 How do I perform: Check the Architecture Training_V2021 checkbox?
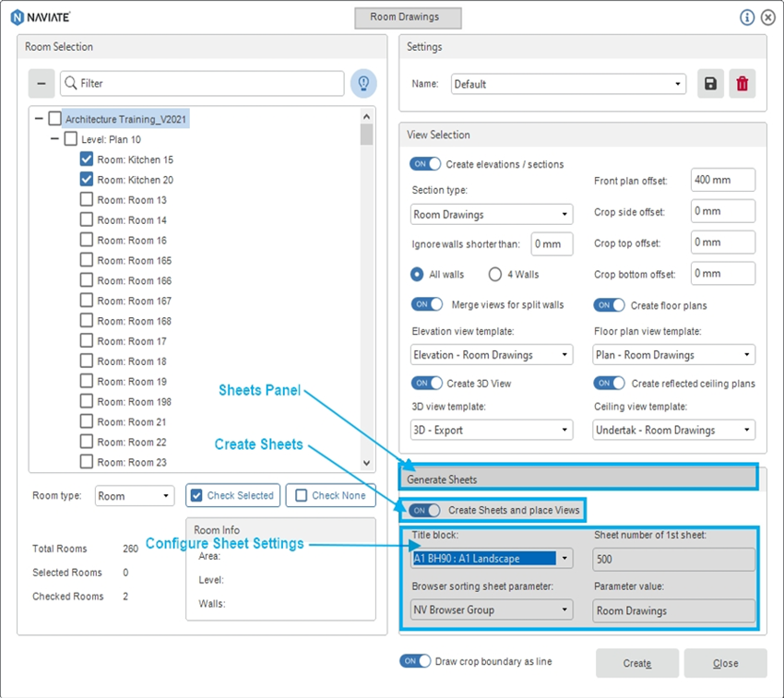(x=55, y=119)
